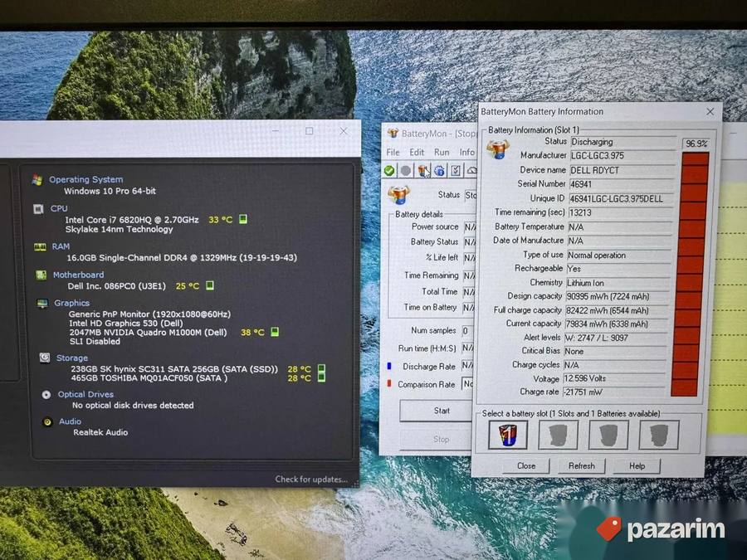The height and width of the screenshot is (560, 747).
Task: Click the BatteryMon title bar app icon
Action: click(x=393, y=134)
